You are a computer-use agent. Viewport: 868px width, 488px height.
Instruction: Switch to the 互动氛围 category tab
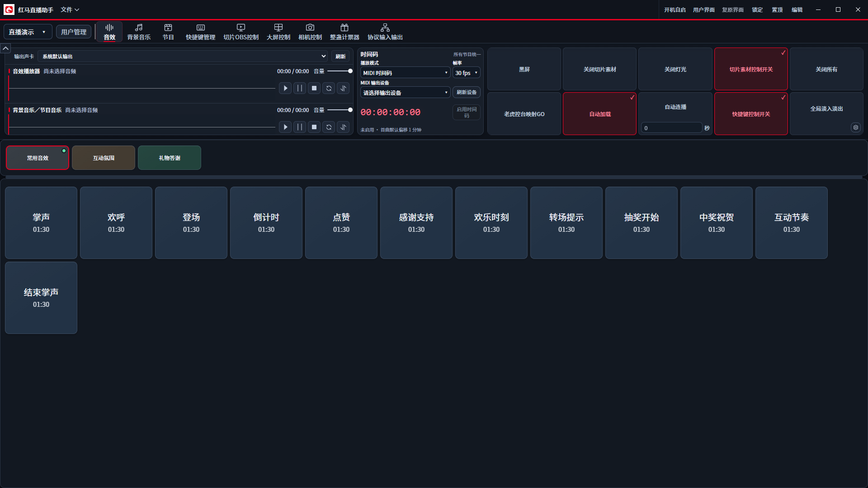pyautogui.click(x=104, y=158)
